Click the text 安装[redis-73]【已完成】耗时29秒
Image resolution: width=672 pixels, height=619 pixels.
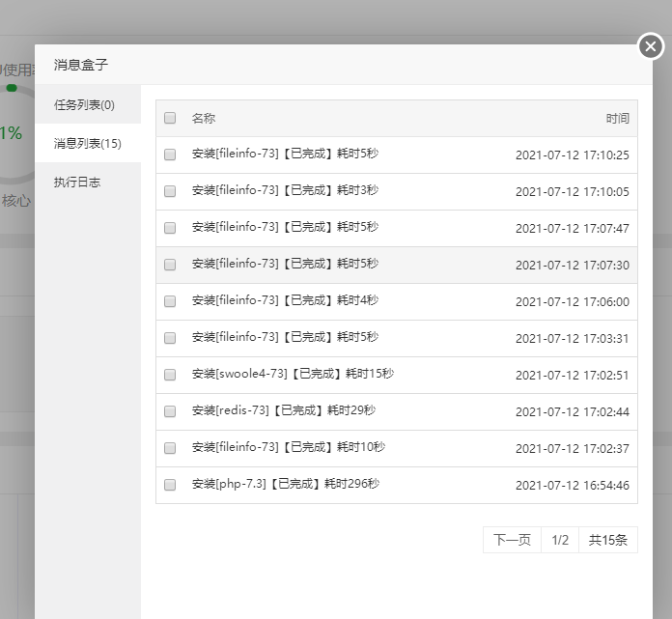click(x=284, y=410)
